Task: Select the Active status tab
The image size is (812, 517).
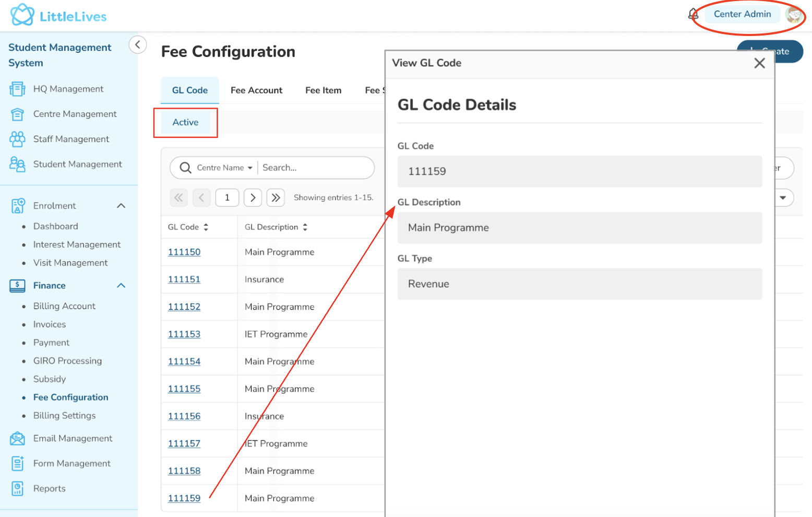Action: coord(186,122)
